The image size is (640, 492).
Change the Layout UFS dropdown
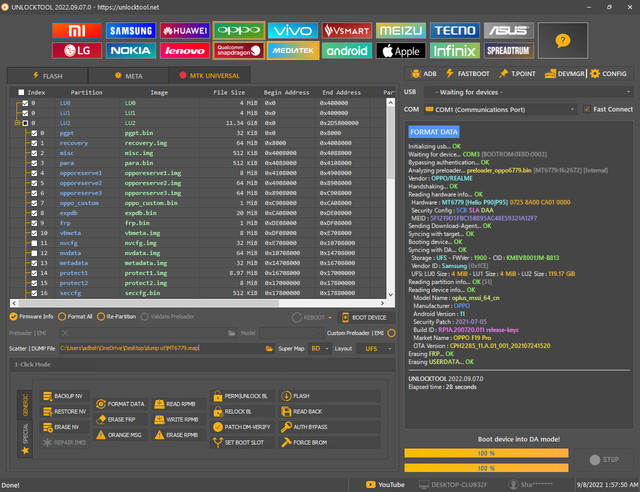(376, 348)
